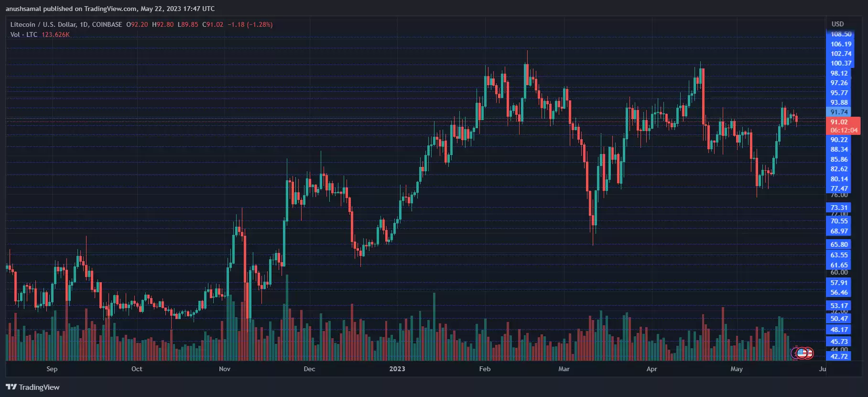Click the 2023 label on time axis

(x=397, y=369)
